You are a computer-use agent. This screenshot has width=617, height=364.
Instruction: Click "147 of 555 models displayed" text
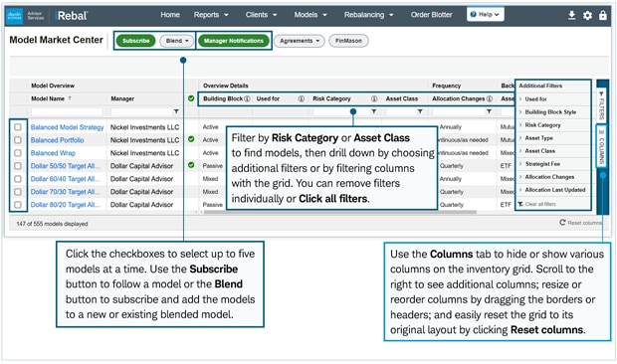click(52, 224)
